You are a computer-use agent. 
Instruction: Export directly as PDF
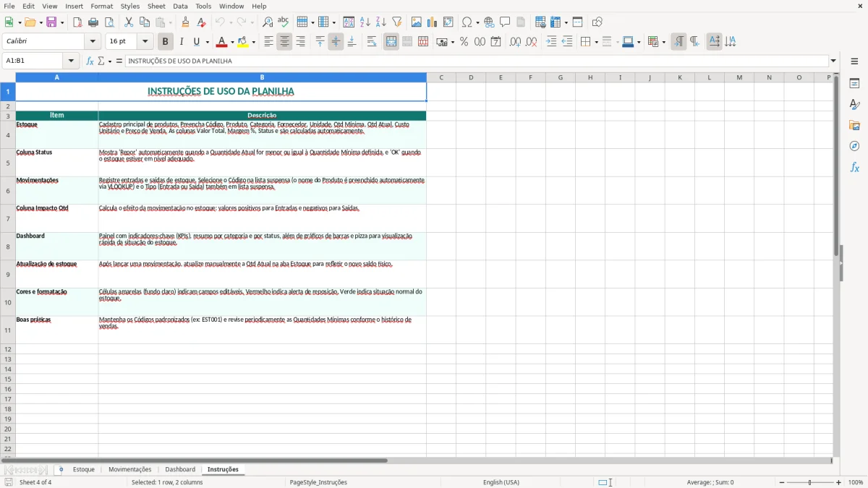pyautogui.click(x=77, y=22)
